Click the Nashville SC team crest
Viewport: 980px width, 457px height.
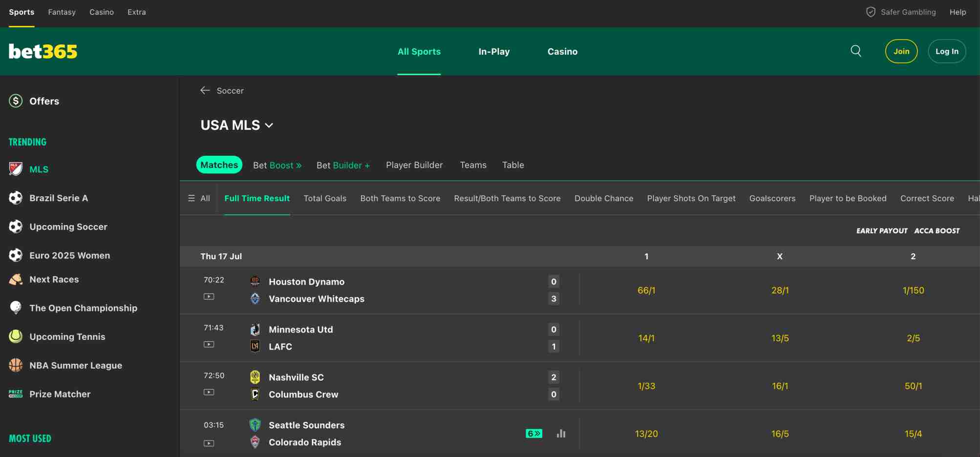click(255, 376)
